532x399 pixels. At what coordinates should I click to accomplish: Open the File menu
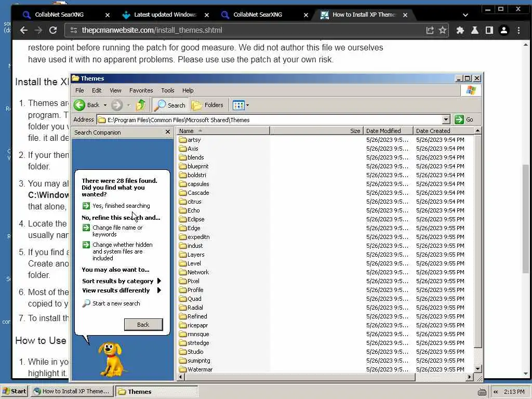pyautogui.click(x=79, y=90)
